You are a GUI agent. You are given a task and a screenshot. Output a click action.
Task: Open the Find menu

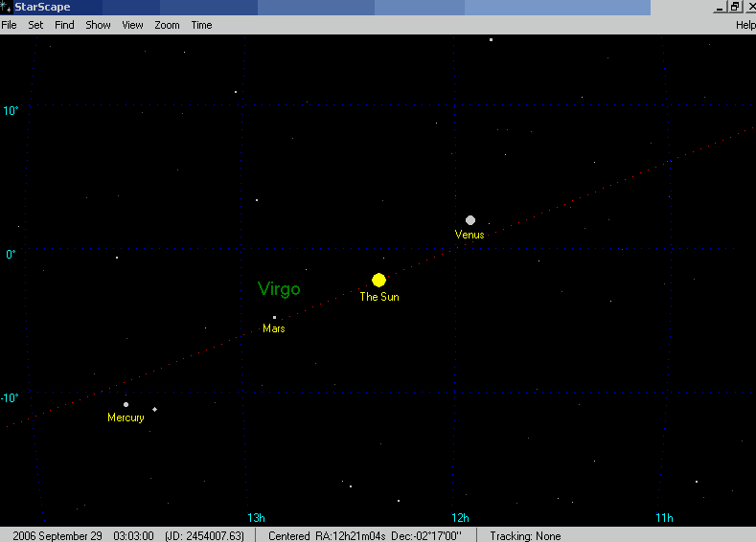[64, 25]
